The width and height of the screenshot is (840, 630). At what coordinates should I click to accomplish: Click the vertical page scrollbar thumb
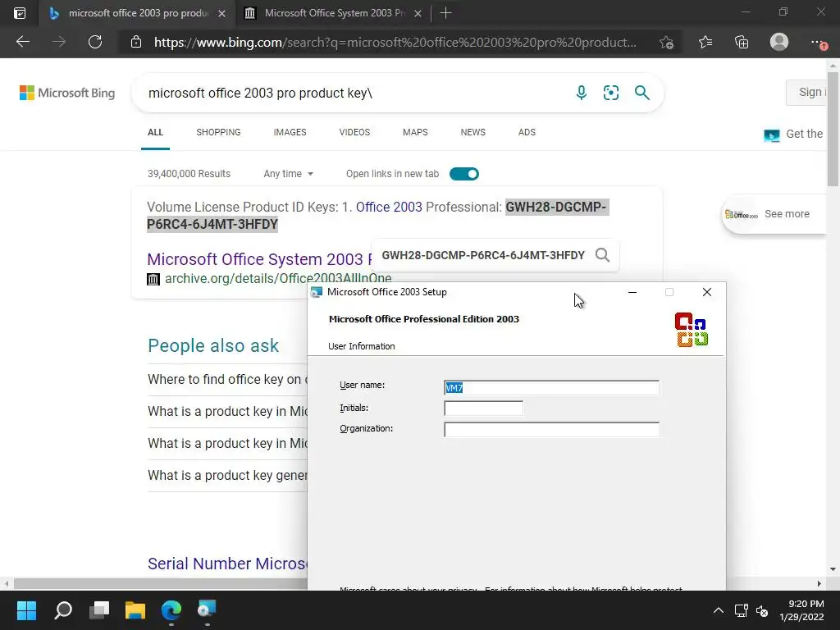833,130
